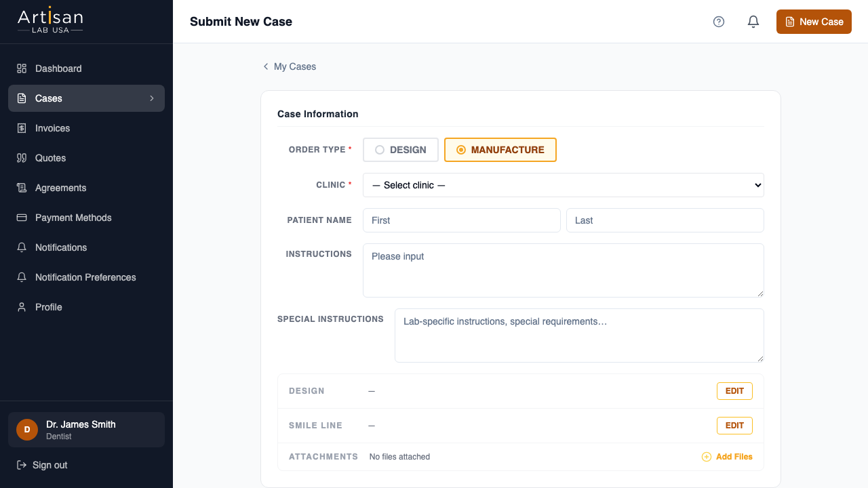Open Payment Methods in sidebar

tap(86, 218)
